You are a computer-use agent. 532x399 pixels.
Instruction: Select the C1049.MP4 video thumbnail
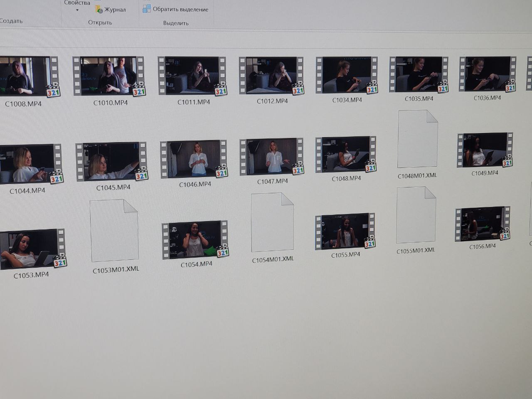pyautogui.click(x=485, y=150)
